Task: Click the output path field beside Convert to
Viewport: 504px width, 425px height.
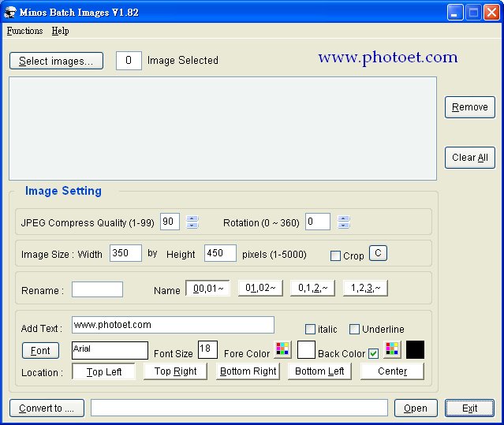Action: coord(239,408)
